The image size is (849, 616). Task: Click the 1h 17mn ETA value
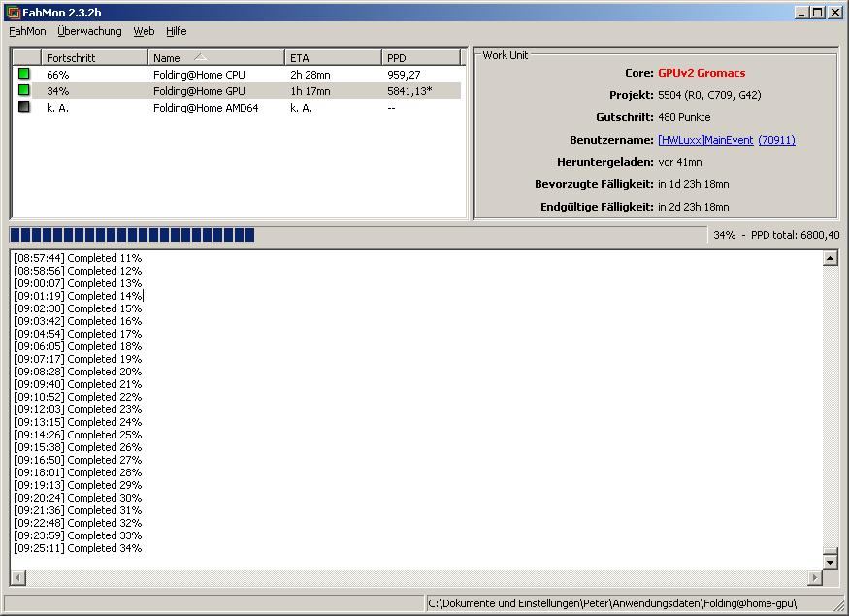point(310,91)
